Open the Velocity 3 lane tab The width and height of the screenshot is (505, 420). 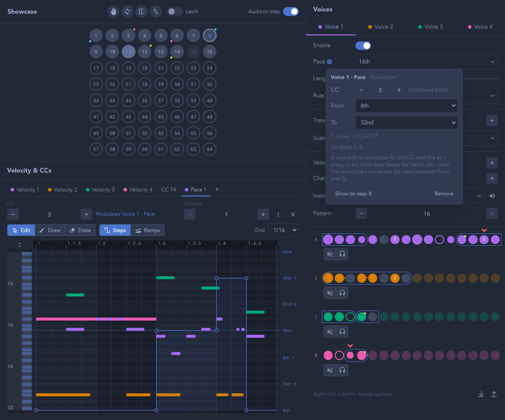tap(100, 189)
